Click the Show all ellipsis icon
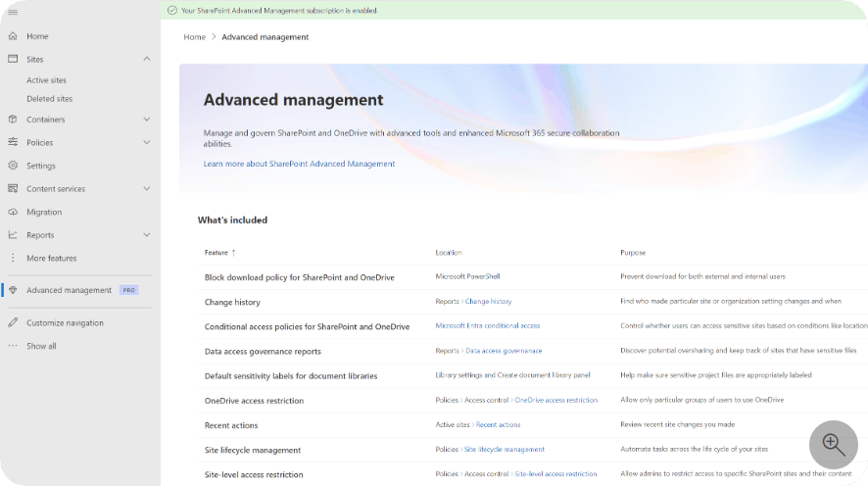Viewport: 868px width, 486px height. 13,346
